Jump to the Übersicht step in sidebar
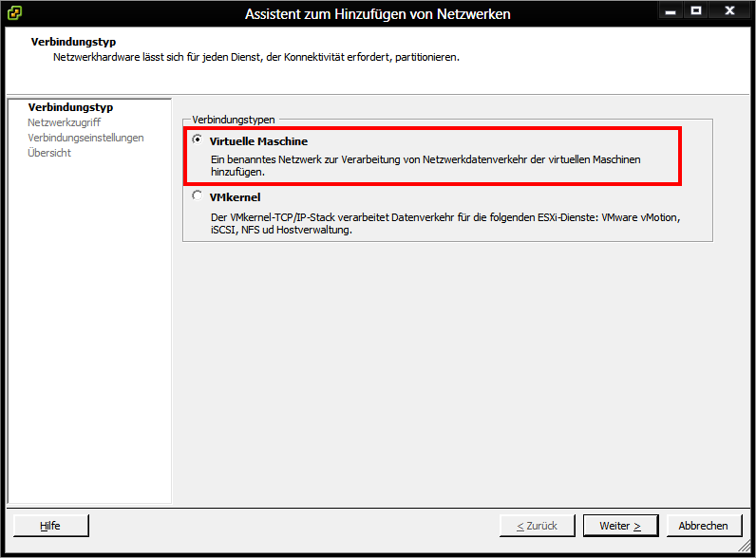The width and height of the screenshot is (756, 558). pyautogui.click(x=49, y=153)
